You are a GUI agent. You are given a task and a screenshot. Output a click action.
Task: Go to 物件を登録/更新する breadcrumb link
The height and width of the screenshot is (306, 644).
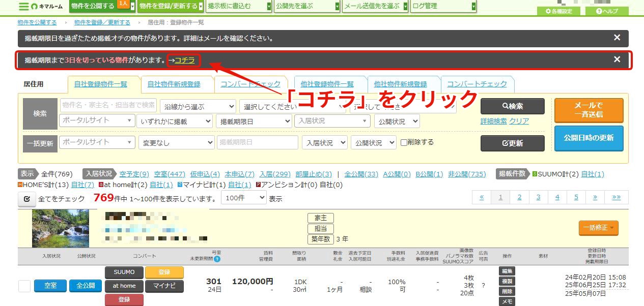point(102,22)
